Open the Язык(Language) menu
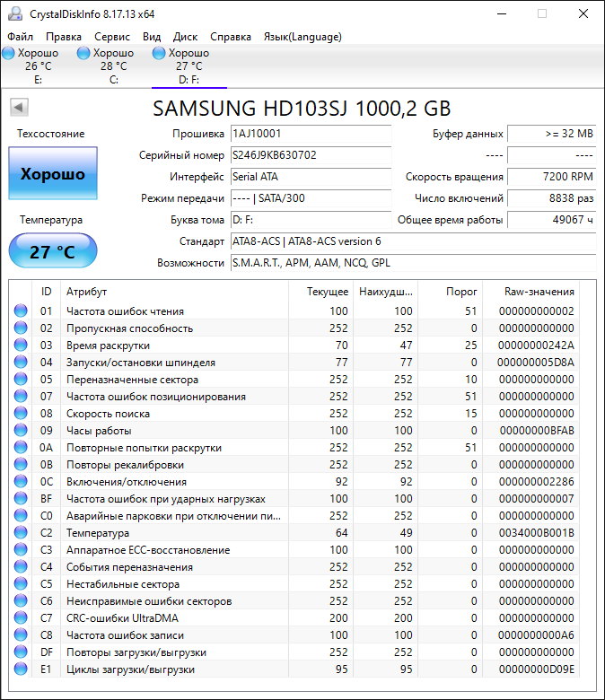Screen dimensions: 605x700 click(302, 37)
